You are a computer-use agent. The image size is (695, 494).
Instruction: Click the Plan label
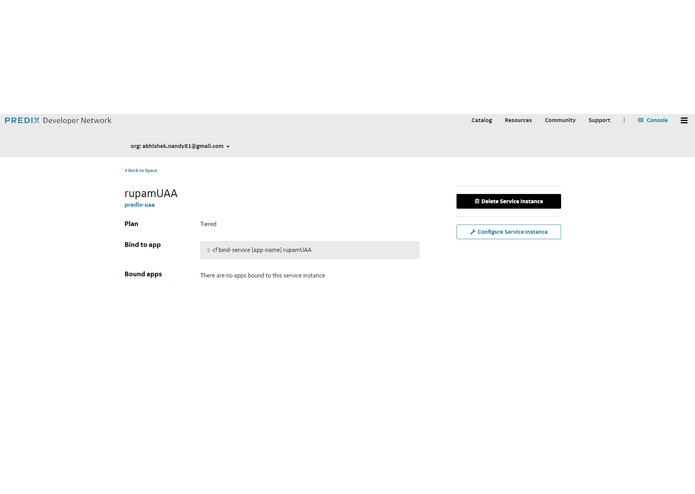131,224
